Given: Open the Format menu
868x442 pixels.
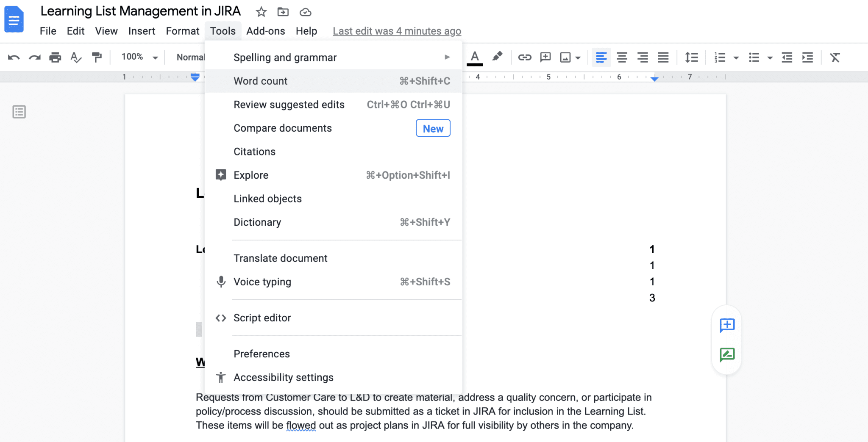Looking at the screenshot, I should click(x=182, y=30).
